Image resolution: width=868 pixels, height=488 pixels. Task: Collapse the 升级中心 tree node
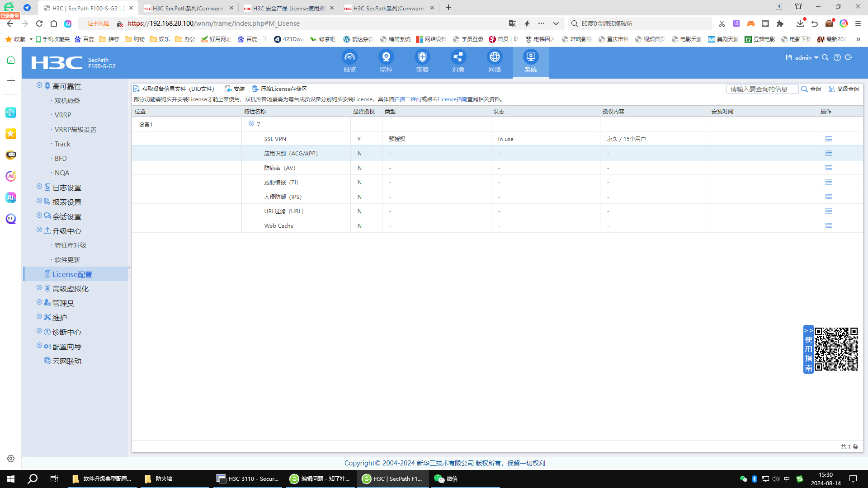coord(39,230)
